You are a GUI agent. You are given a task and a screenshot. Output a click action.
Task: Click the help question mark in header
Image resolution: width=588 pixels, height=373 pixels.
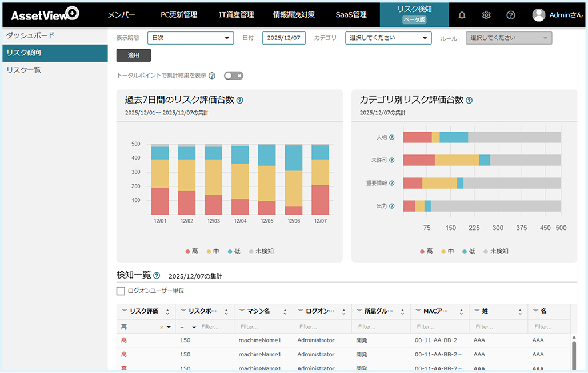(511, 15)
